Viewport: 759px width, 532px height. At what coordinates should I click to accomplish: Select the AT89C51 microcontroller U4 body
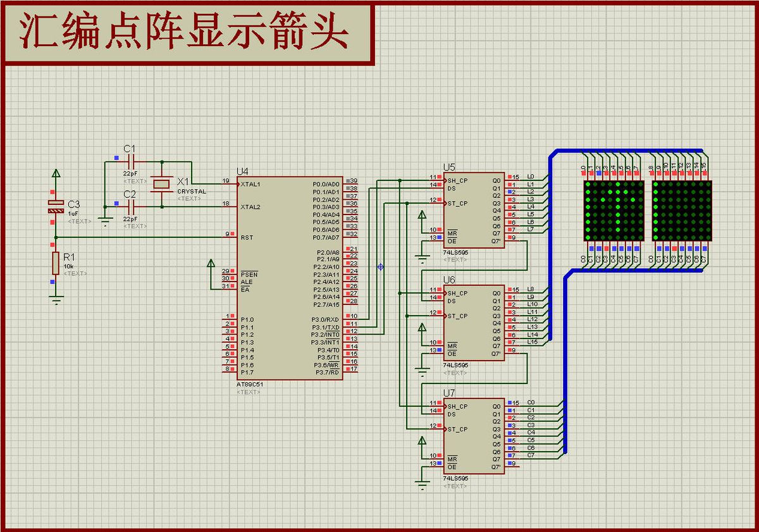pos(290,278)
